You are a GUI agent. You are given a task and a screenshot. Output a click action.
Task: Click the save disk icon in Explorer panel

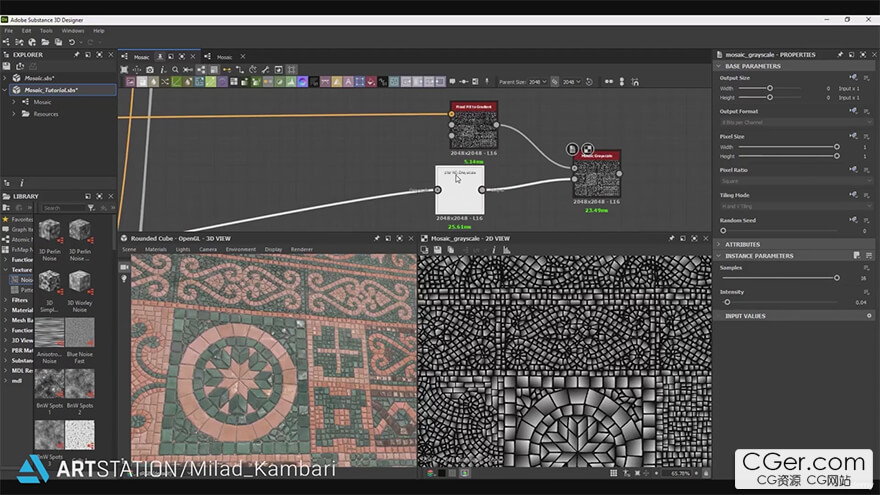click(7, 66)
